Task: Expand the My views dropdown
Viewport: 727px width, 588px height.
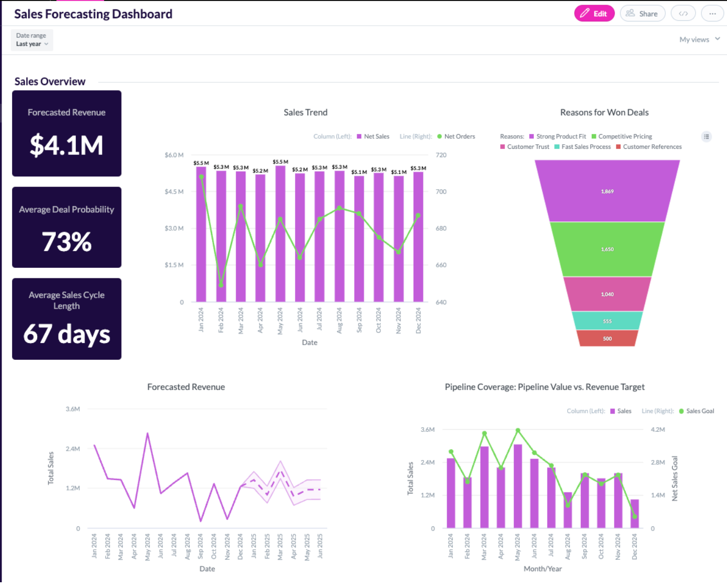Action: point(699,40)
